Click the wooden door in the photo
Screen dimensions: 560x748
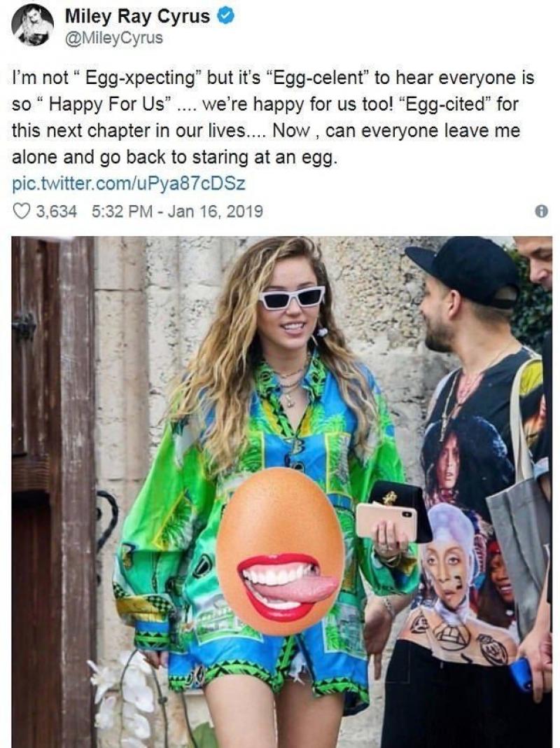pyautogui.click(x=53, y=492)
